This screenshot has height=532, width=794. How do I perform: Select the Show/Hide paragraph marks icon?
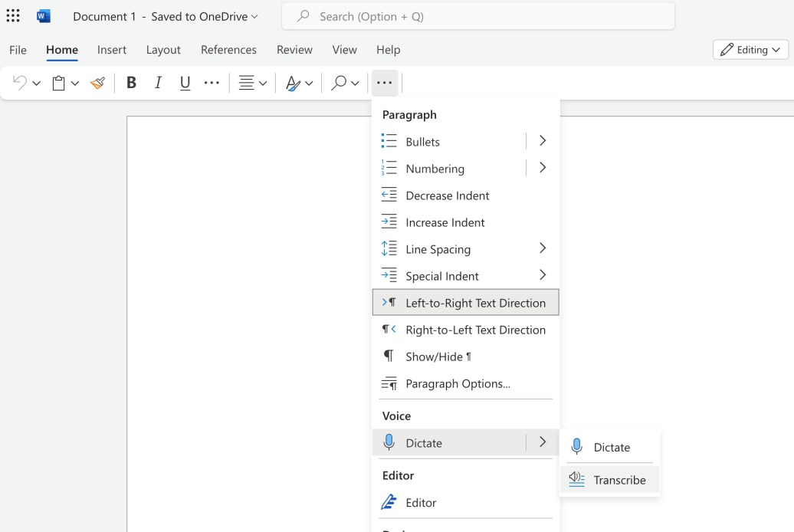click(389, 356)
